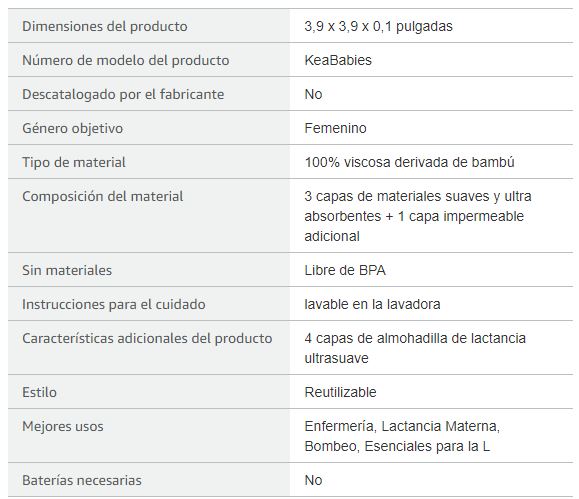The width and height of the screenshot is (579, 499).
Task: Click the 'Sin materiales' label
Action: click(x=67, y=270)
